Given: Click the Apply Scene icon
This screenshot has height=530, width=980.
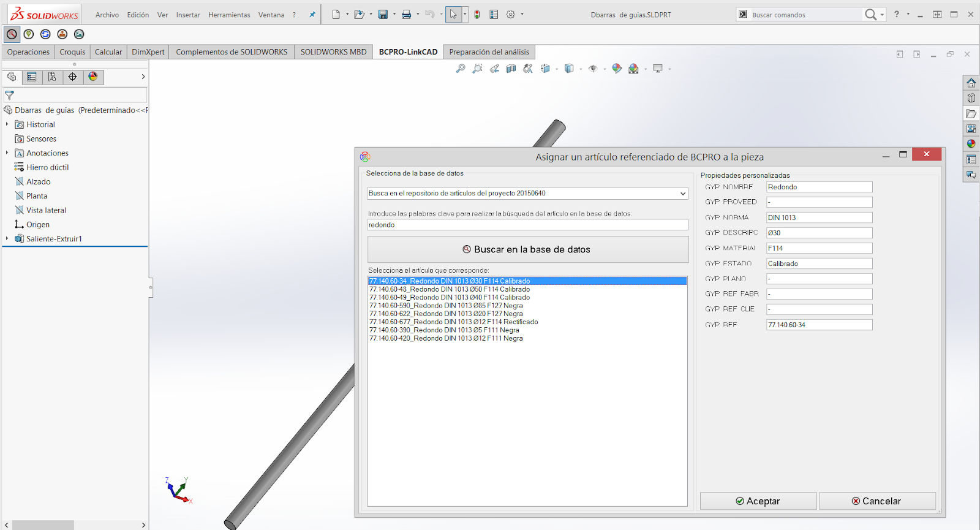Looking at the screenshot, I should click(x=634, y=69).
